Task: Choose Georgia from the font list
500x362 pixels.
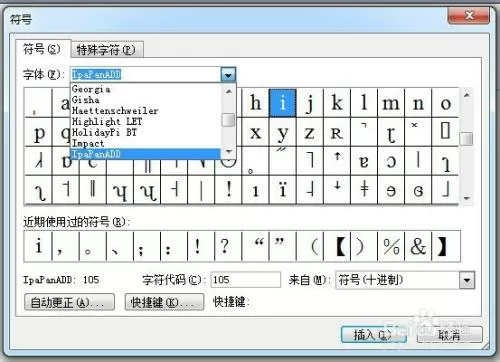Action: tap(145, 89)
